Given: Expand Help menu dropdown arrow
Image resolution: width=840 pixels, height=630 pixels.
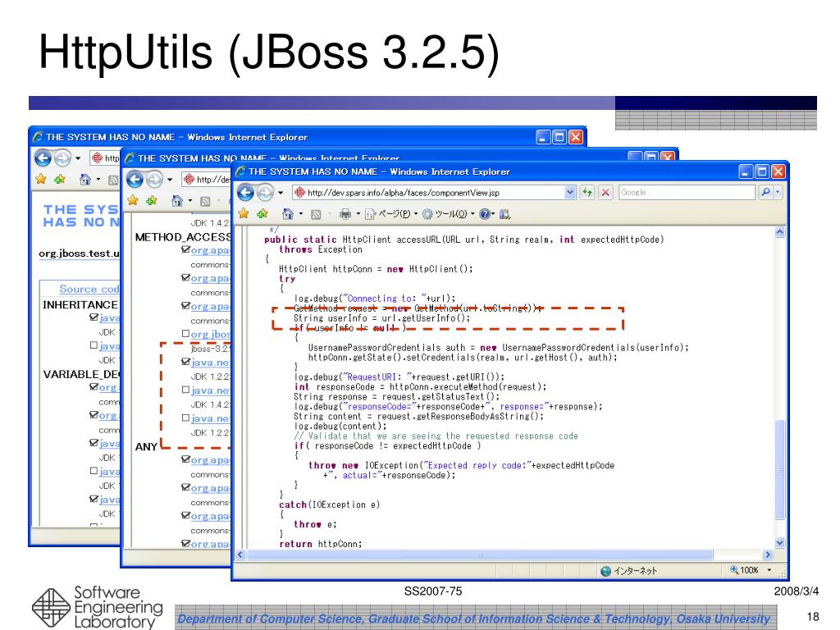Looking at the screenshot, I should pyautogui.click(x=493, y=214).
